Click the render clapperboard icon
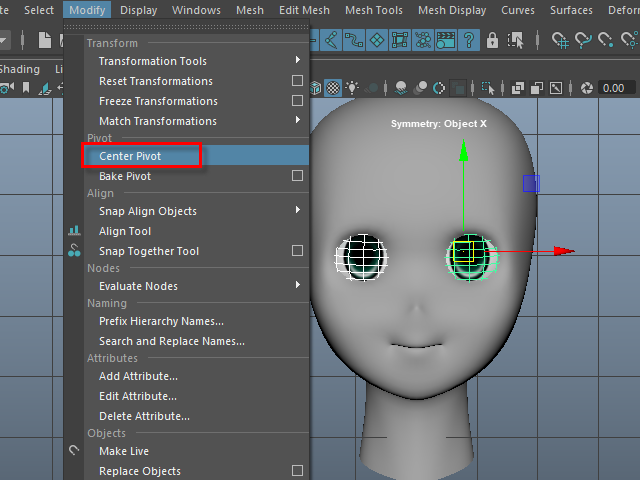640x480 pixels. coord(445,40)
